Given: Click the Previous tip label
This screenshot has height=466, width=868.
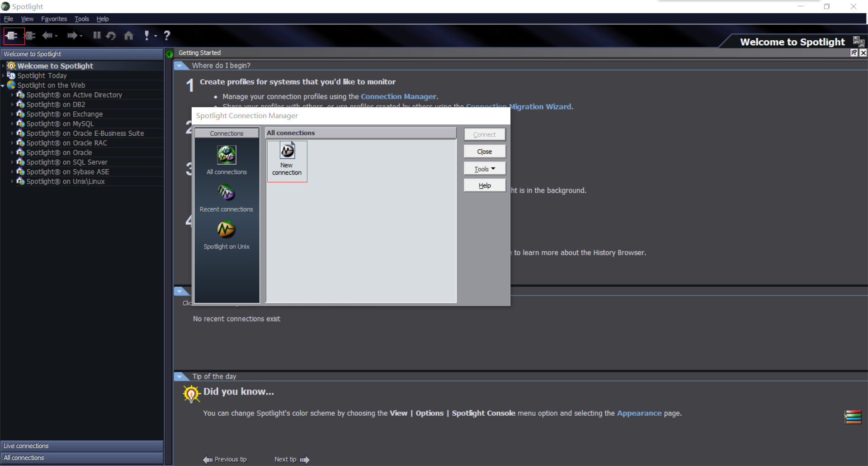Looking at the screenshot, I should 231,459.
